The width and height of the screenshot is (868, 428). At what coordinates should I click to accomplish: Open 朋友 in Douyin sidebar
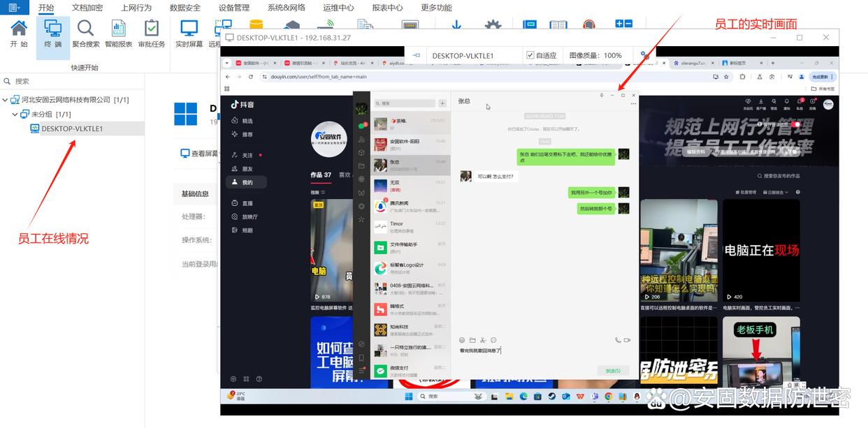pyautogui.click(x=241, y=169)
